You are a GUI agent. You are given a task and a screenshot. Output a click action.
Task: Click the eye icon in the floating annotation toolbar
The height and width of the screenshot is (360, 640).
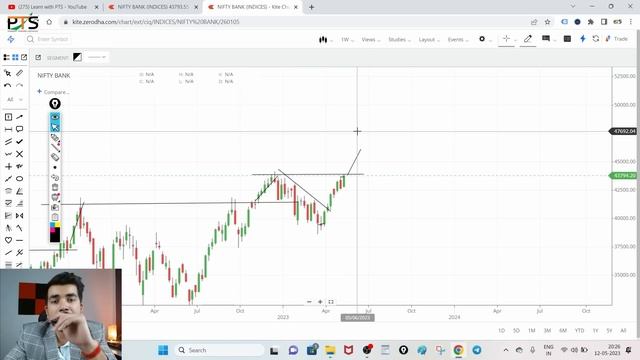pyautogui.click(x=55, y=117)
